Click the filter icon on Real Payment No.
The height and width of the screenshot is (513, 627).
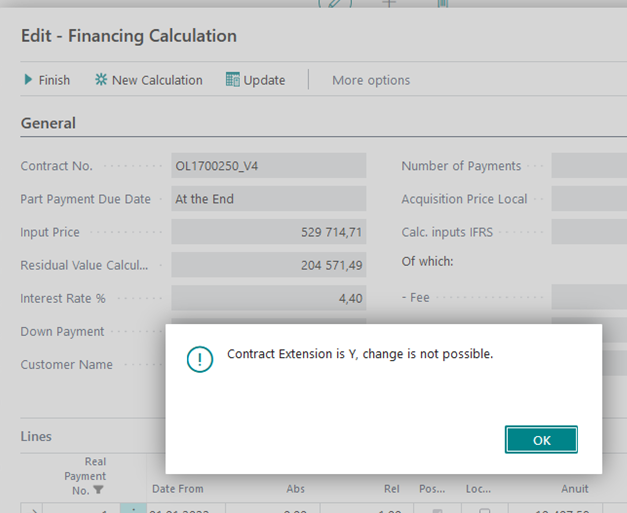[x=98, y=490]
